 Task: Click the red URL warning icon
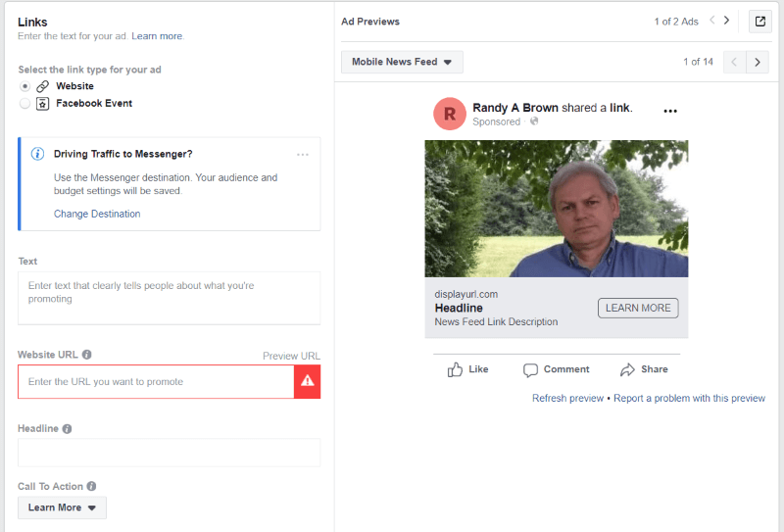(307, 381)
